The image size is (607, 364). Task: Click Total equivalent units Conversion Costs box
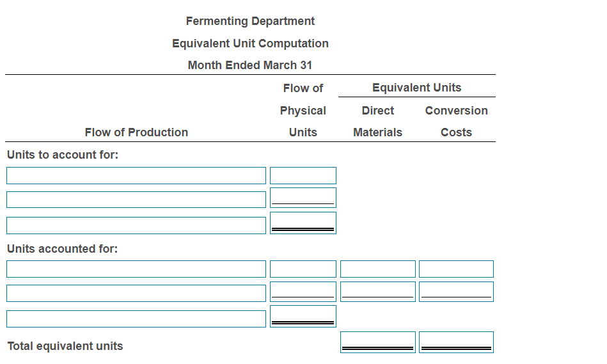[x=457, y=342]
